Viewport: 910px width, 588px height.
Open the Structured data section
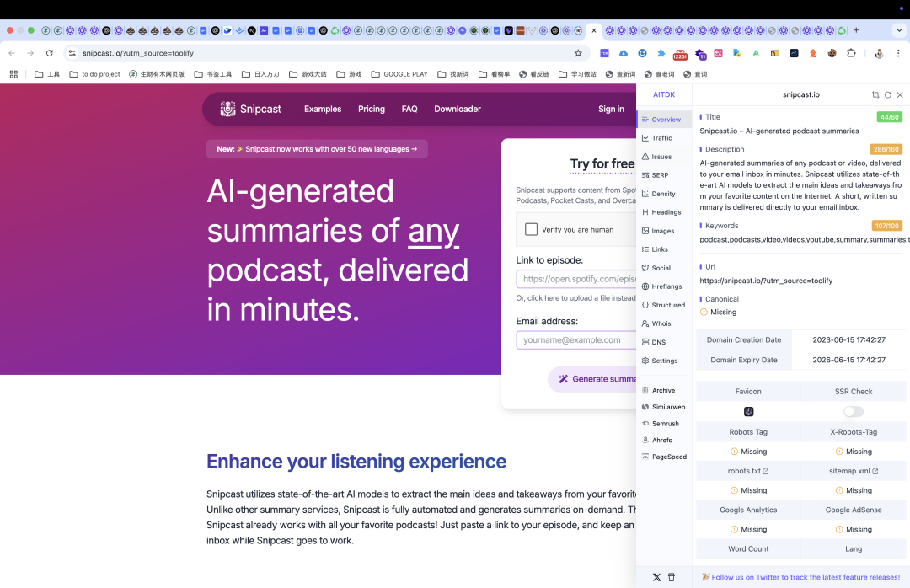[x=665, y=305]
